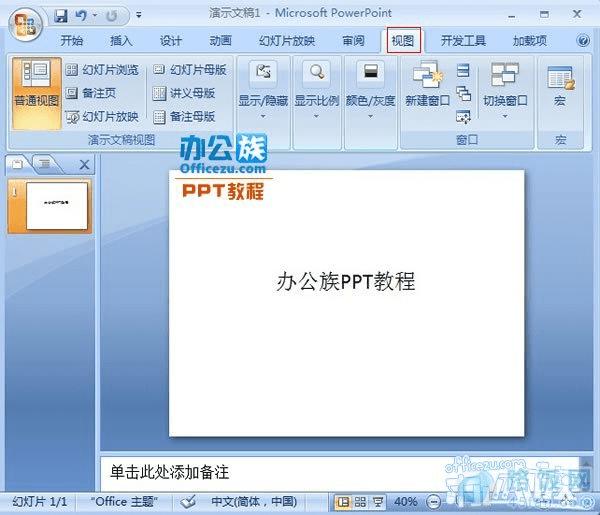Screen dimensions: 600x515
Task: Save the presentation from Quick Access Toolbar
Action: pyautogui.click(x=60, y=16)
